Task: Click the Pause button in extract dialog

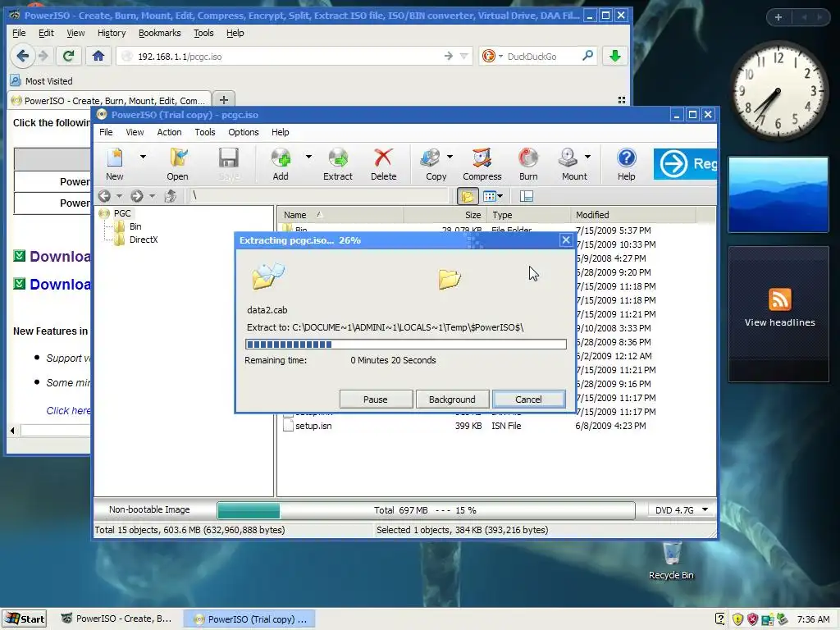Action: [376, 399]
